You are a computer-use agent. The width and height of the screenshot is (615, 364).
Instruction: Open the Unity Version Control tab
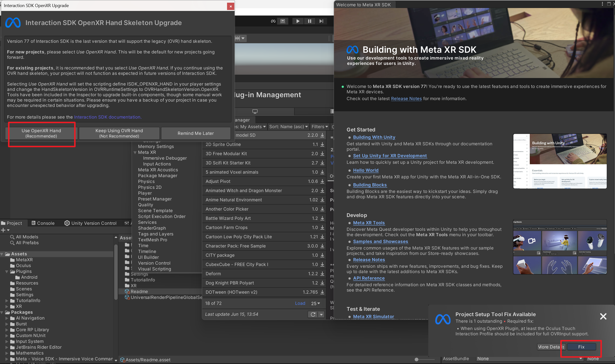click(90, 223)
